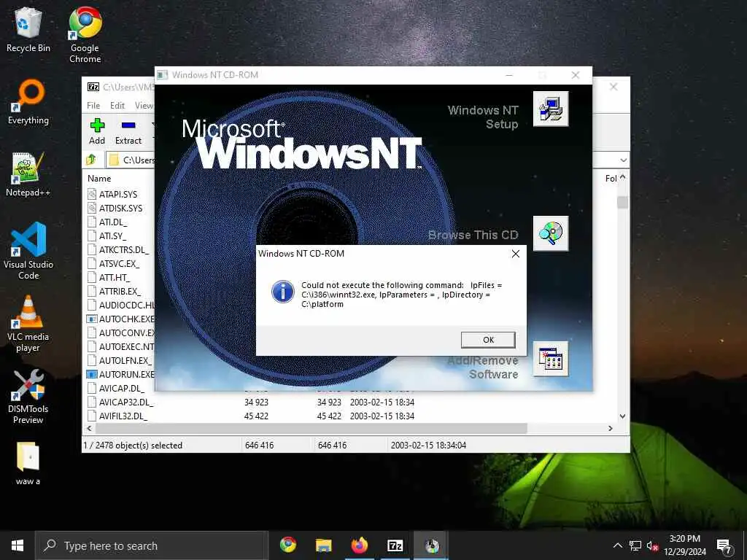Expand the 7-Zip address bar dropdown
Image resolution: width=747 pixels, height=560 pixels.
pyautogui.click(x=623, y=160)
